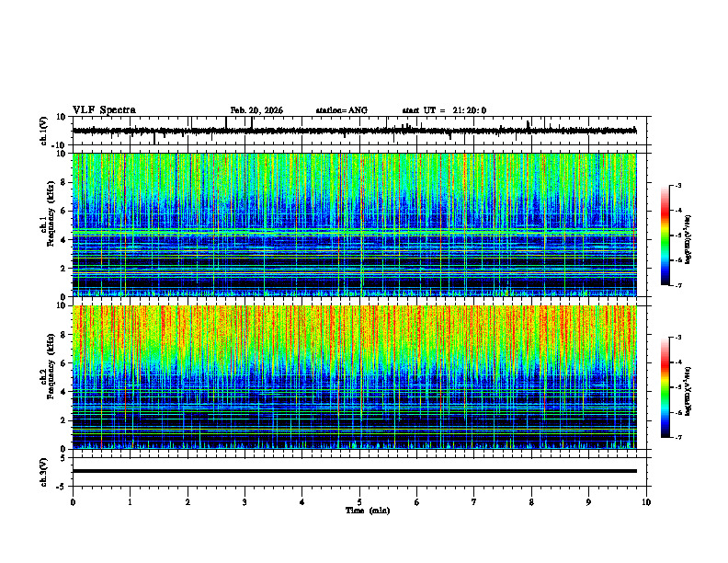Viewport: 728px width, 563px height.
Task: Click the ch.2 spectrogram panel
Action: coord(354,377)
